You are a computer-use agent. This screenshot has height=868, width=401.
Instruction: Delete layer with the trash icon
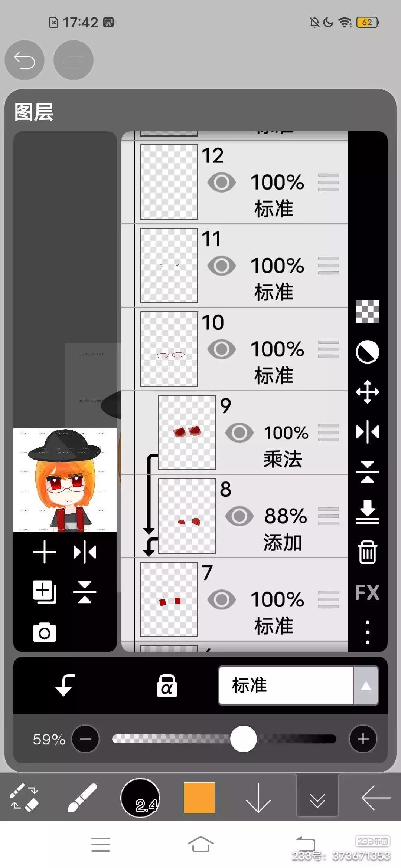(367, 552)
